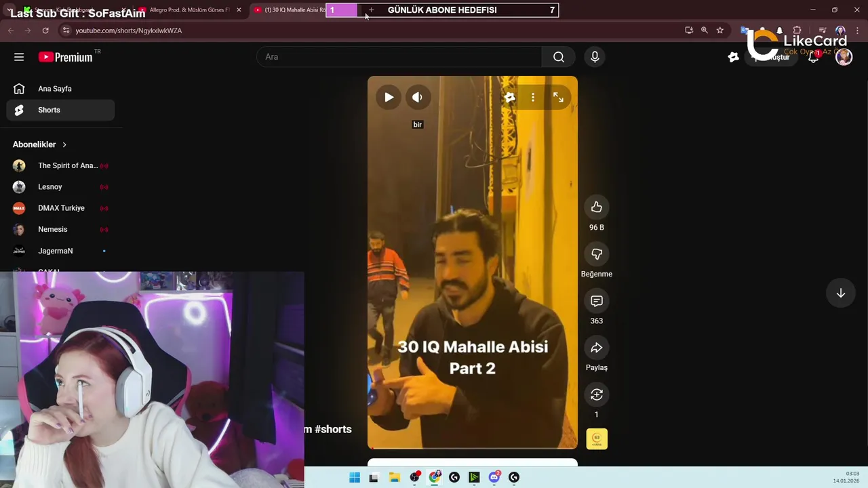Open the DMAX Turkiye subscription channel
Screen dimensions: 868x488
pos(60,208)
